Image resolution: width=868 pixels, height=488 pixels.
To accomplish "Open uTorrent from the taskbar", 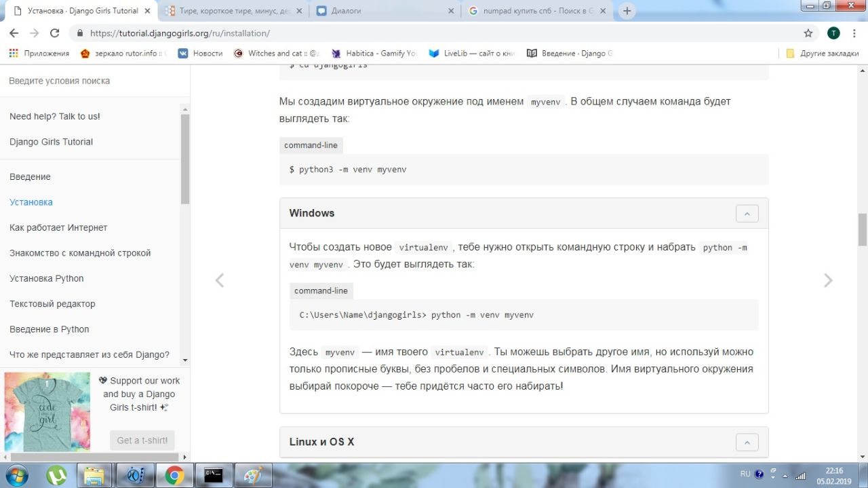I will pyautogui.click(x=57, y=475).
